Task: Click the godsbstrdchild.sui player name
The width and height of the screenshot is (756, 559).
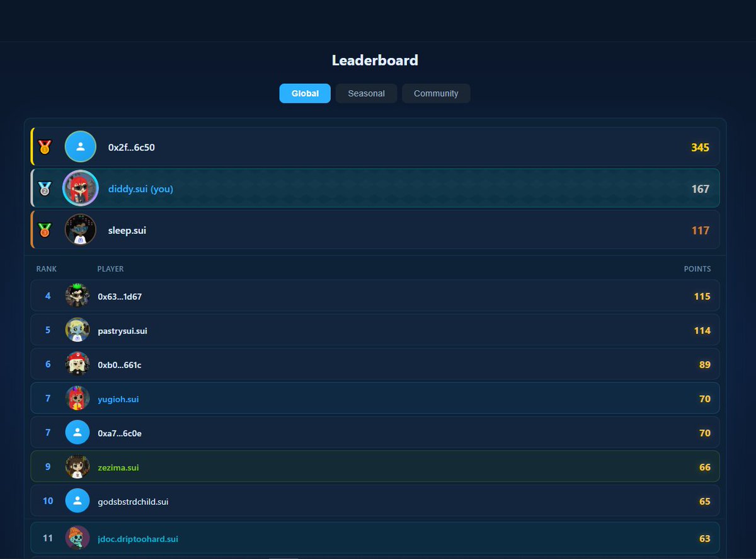Action: click(x=133, y=502)
